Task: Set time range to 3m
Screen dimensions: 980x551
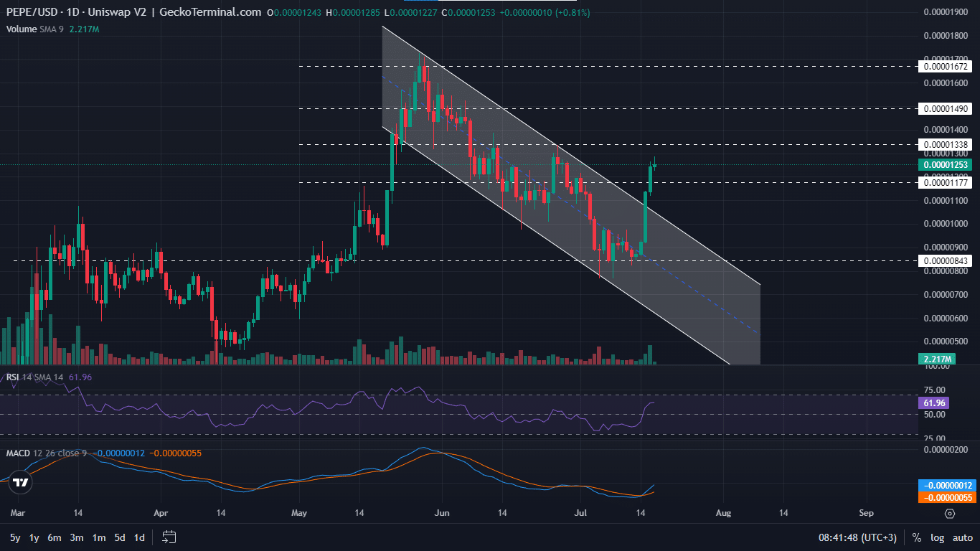Action: [77, 537]
